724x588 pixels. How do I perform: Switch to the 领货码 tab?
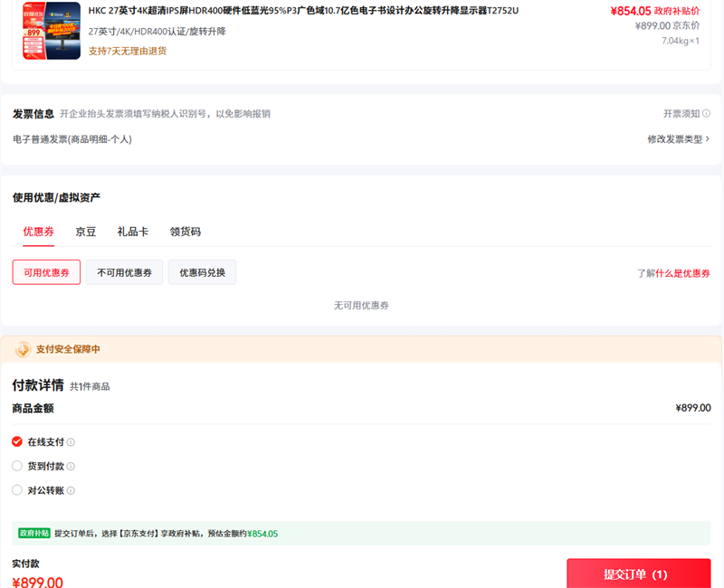click(x=186, y=232)
